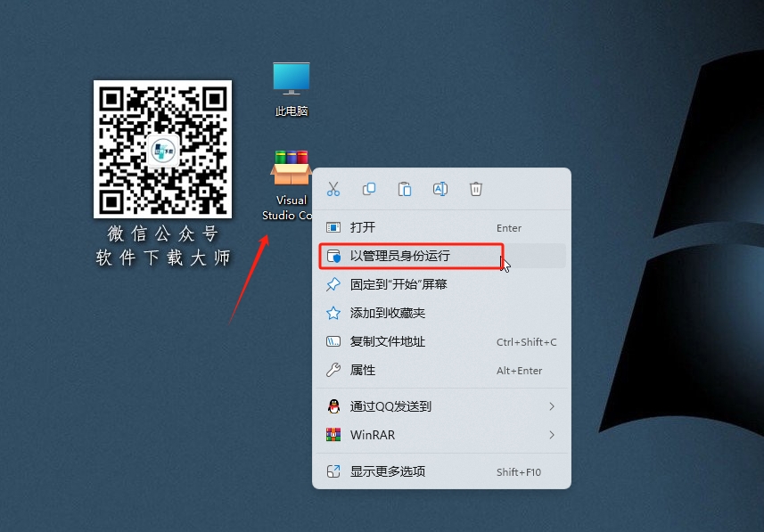The width and height of the screenshot is (764, 532).
Task: Select the 此电脑 desktop icon
Action: [x=292, y=89]
